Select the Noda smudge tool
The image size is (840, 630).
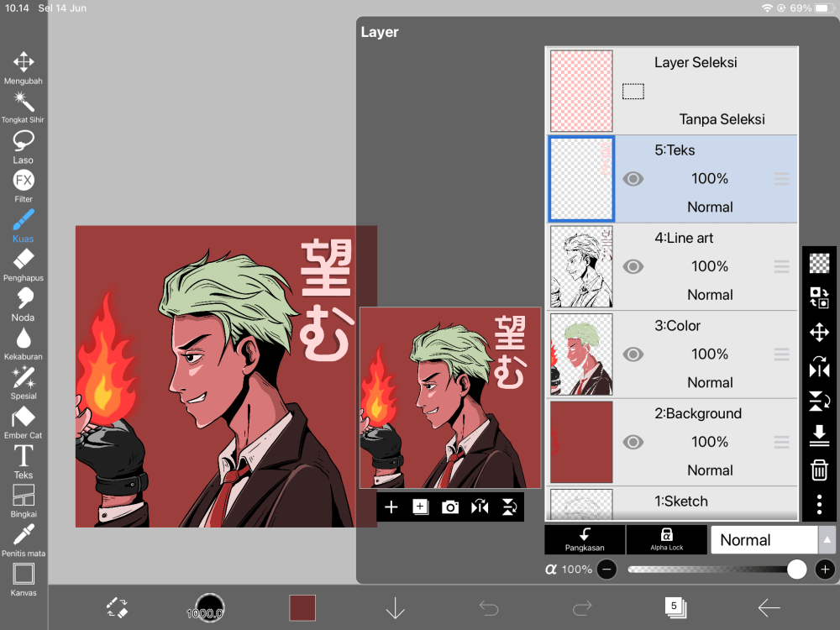point(23,304)
